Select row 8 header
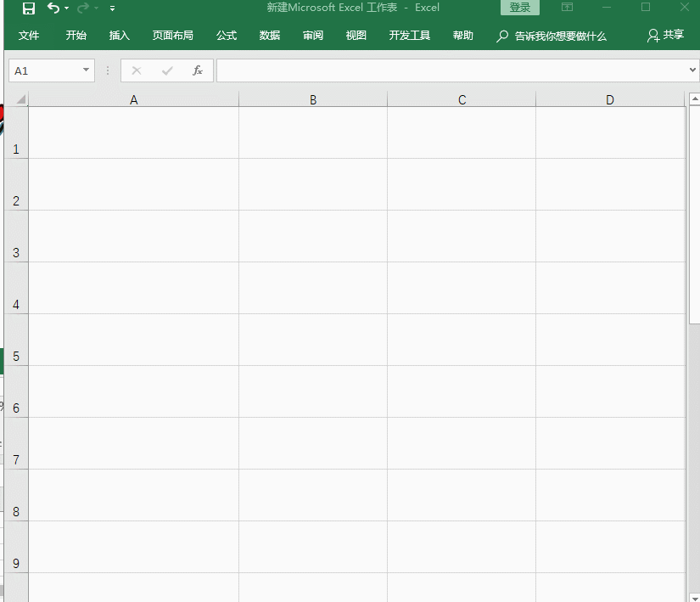The width and height of the screenshot is (700, 602). (16, 495)
